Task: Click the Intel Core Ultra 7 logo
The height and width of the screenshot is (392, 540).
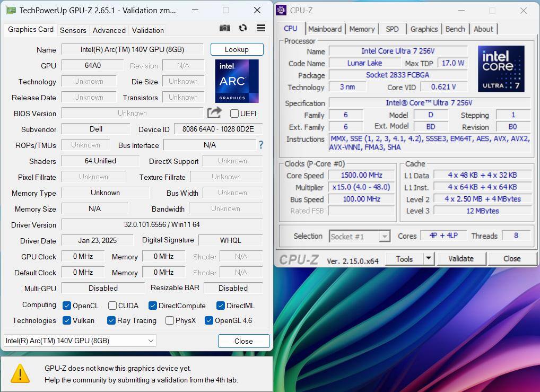Action: [x=501, y=68]
